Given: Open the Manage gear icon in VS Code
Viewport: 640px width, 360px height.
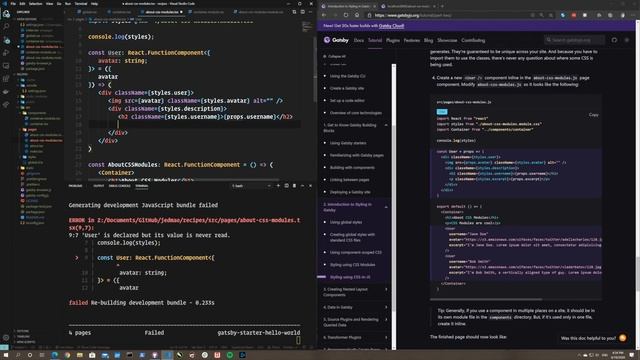Looking at the screenshot, I should coord(6,337).
